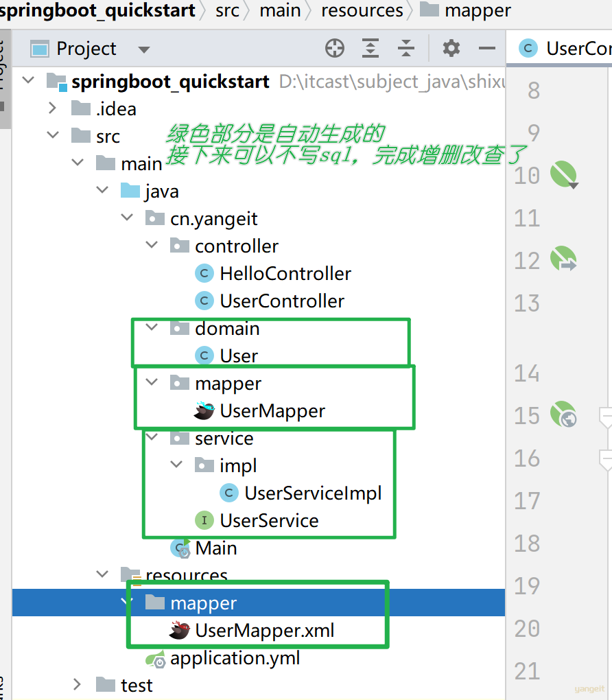Image resolution: width=612 pixels, height=700 pixels.
Task: Expand the .idea folder
Action: (52, 108)
